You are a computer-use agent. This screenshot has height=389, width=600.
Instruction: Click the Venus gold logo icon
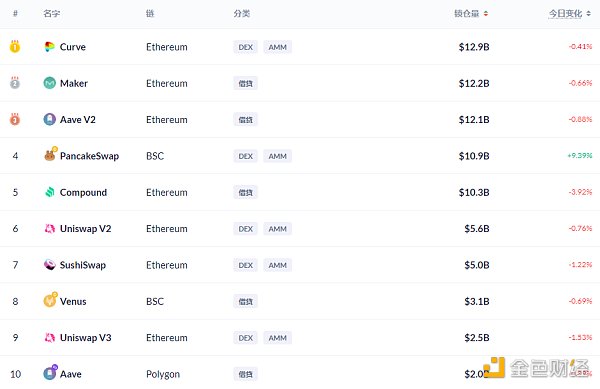pos(50,300)
